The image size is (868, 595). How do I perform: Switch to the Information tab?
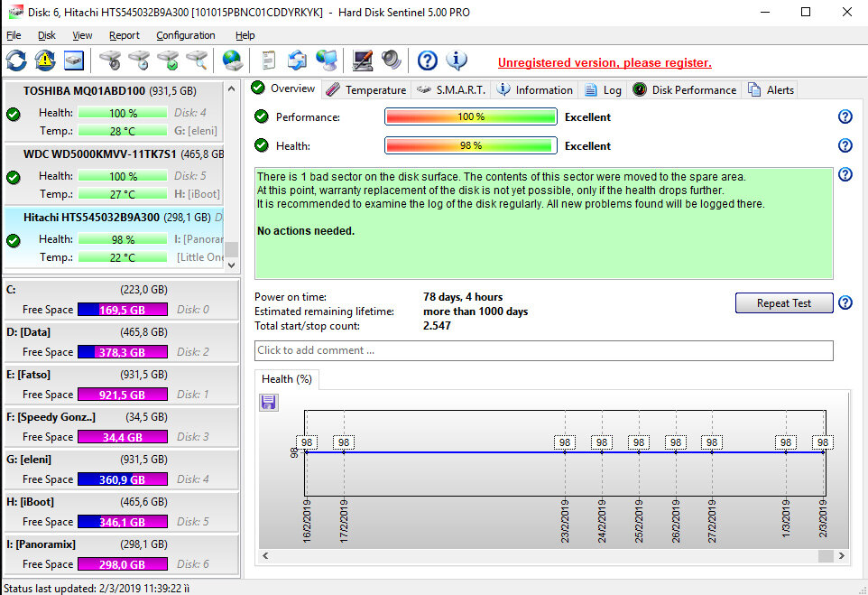(535, 89)
